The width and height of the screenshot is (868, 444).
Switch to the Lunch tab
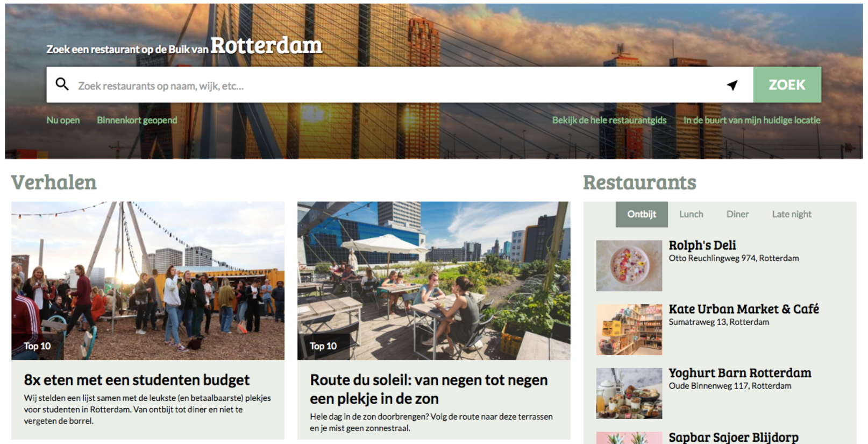[x=691, y=214]
